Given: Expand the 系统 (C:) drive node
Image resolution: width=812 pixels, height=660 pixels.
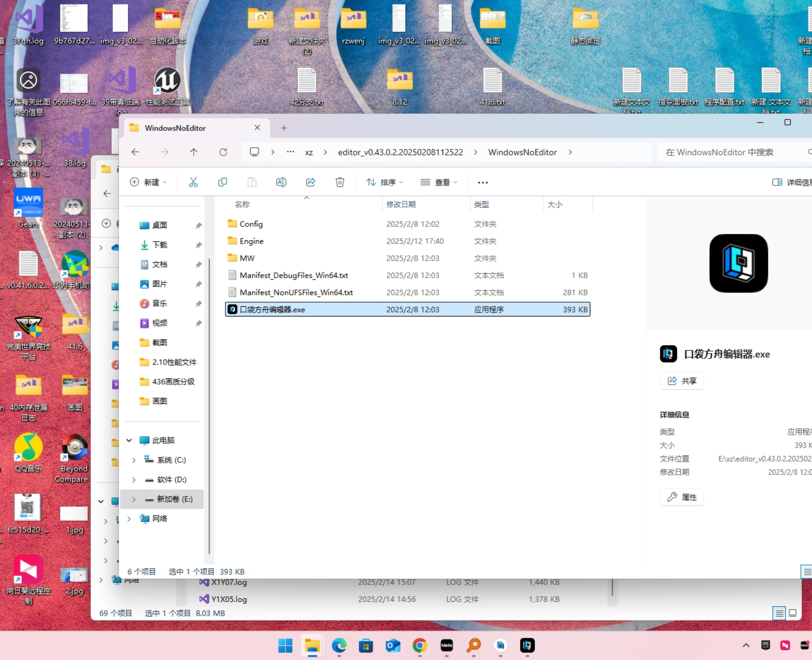Looking at the screenshot, I should pyautogui.click(x=133, y=460).
